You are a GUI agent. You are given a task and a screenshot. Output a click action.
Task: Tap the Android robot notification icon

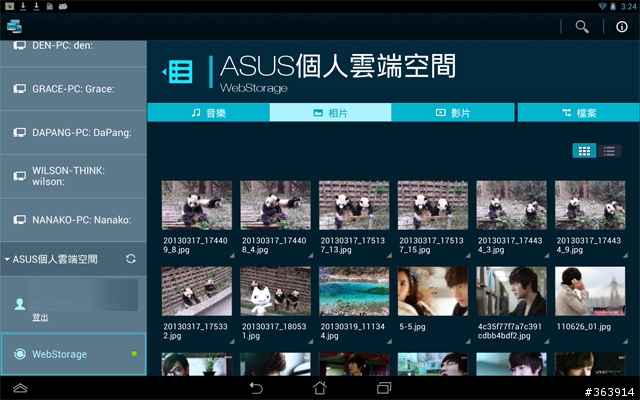(x=62, y=6)
